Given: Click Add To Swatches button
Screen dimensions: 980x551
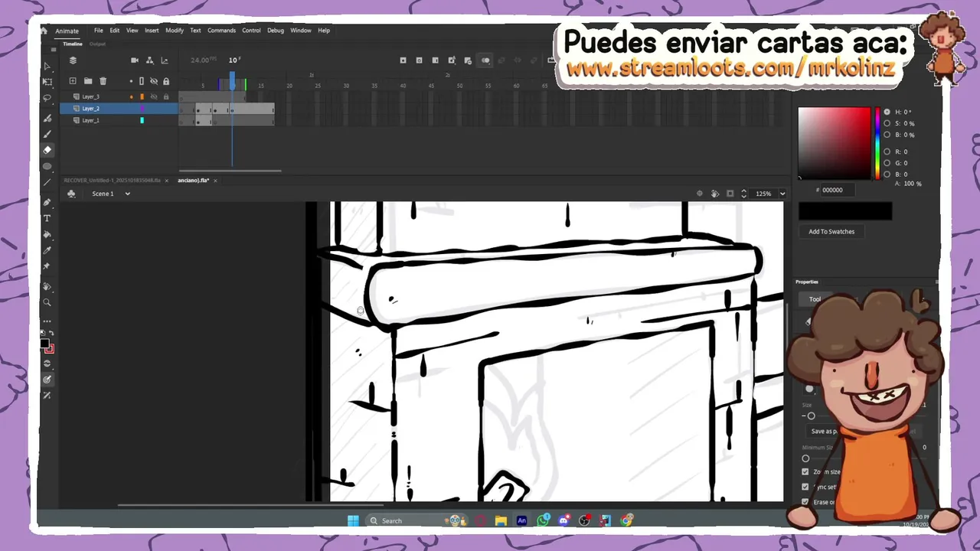Looking at the screenshot, I should click(831, 232).
